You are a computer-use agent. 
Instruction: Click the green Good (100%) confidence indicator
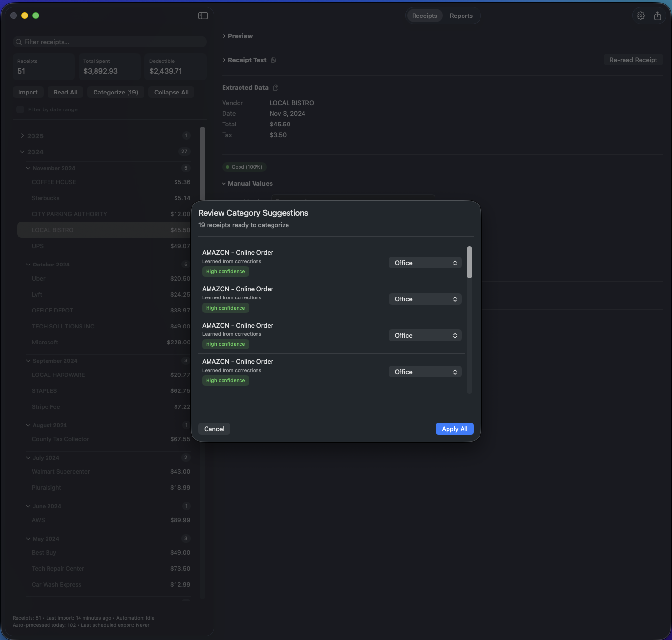(244, 167)
